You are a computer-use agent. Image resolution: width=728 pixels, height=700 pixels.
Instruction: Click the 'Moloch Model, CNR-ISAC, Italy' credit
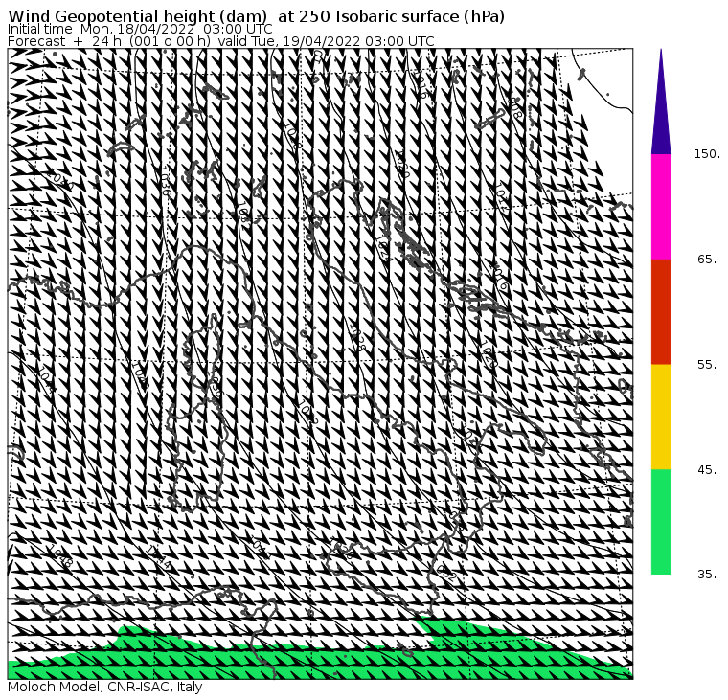coord(105,687)
